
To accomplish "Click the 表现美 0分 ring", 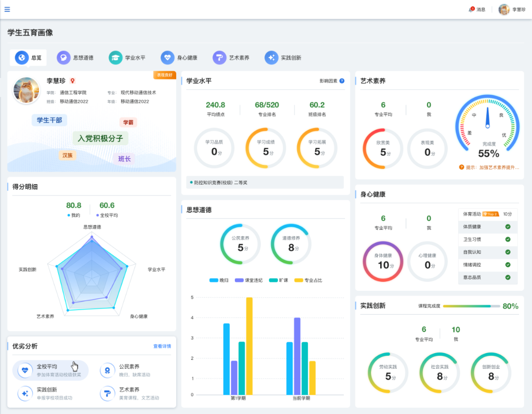I will (x=428, y=148).
